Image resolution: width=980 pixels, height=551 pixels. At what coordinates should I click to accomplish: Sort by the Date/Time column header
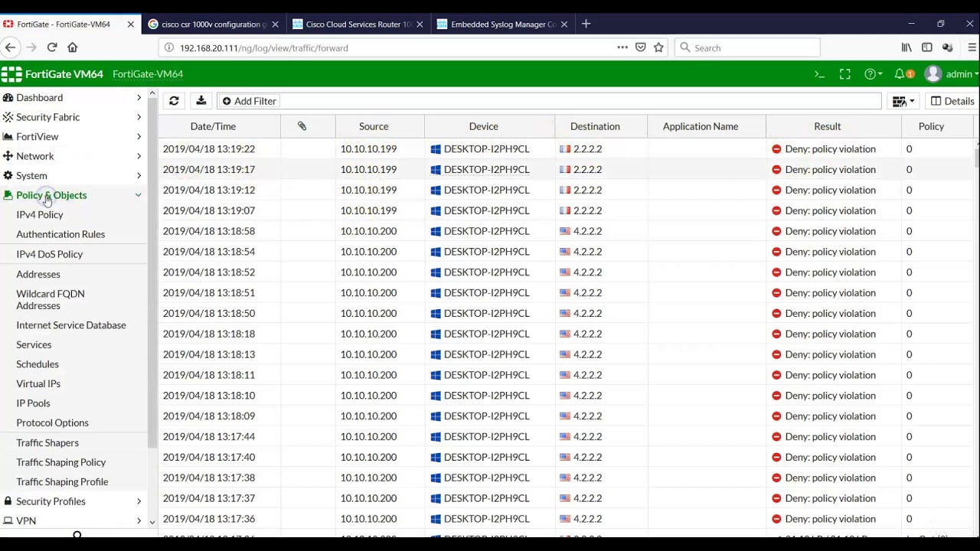click(213, 126)
